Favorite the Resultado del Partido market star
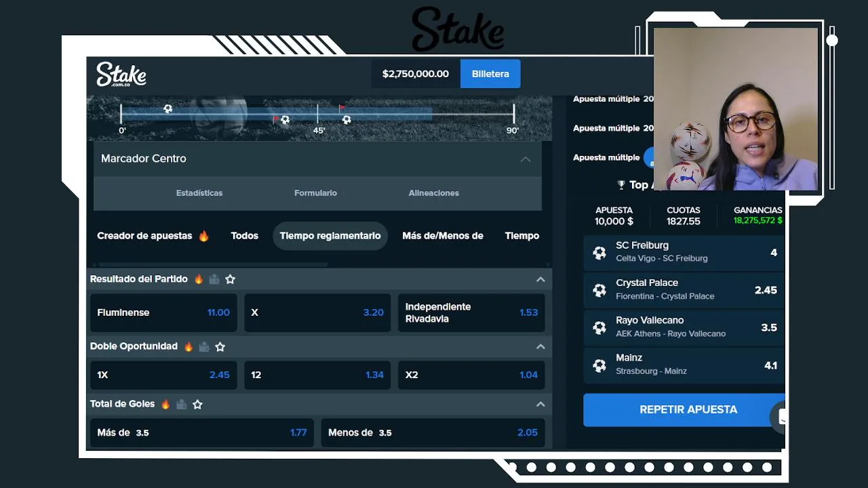Screen dimensions: 868x488 tap(230, 279)
